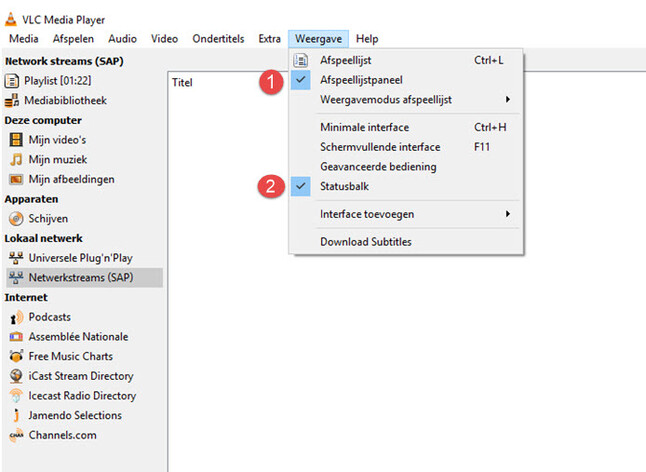Image resolution: width=646 pixels, height=472 pixels.
Task: Choose Afspeellijst Ctrl+L menu entry
Action: pyautogui.click(x=406, y=60)
